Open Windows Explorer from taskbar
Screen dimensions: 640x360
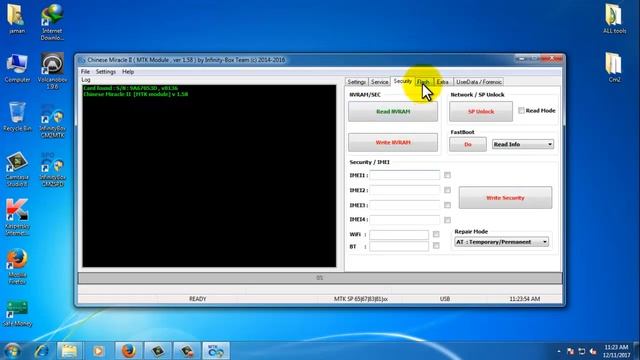click(x=69, y=351)
